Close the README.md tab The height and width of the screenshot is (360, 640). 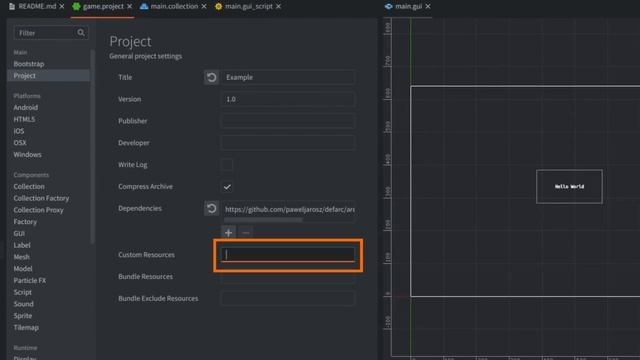(x=62, y=7)
